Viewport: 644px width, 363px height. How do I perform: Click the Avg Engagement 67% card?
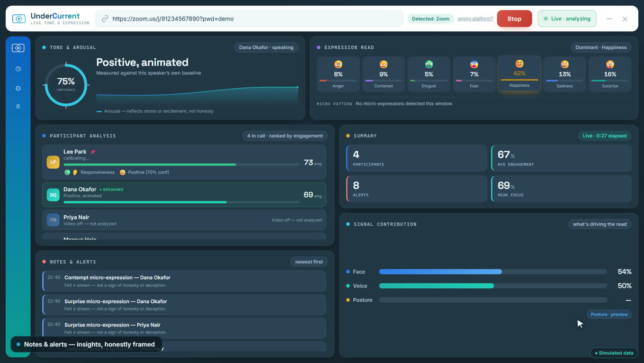click(561, 158)
